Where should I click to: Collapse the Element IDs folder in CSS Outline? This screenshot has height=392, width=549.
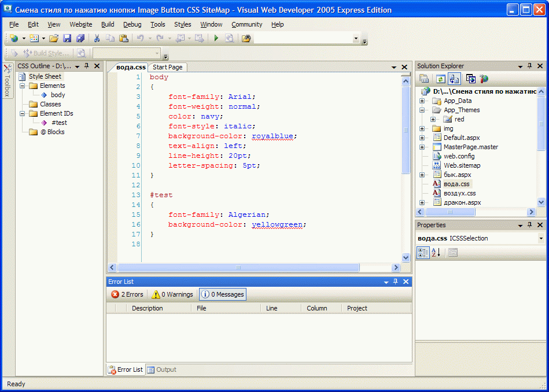(23, 113)
